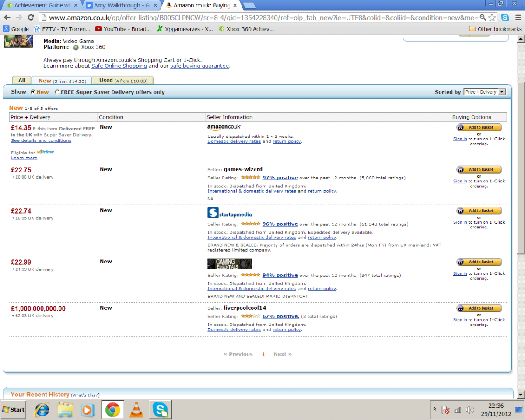
Task: Open VLC media player from taskbar
Action: click(136, 410)
